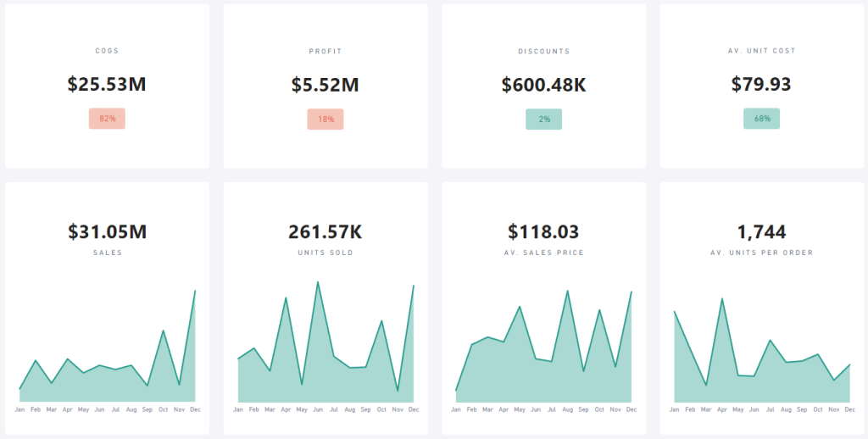Click the Jun peak in Units Sold chart
The width and height of the screenshot is (868, 439).
[x=318, y=282]
